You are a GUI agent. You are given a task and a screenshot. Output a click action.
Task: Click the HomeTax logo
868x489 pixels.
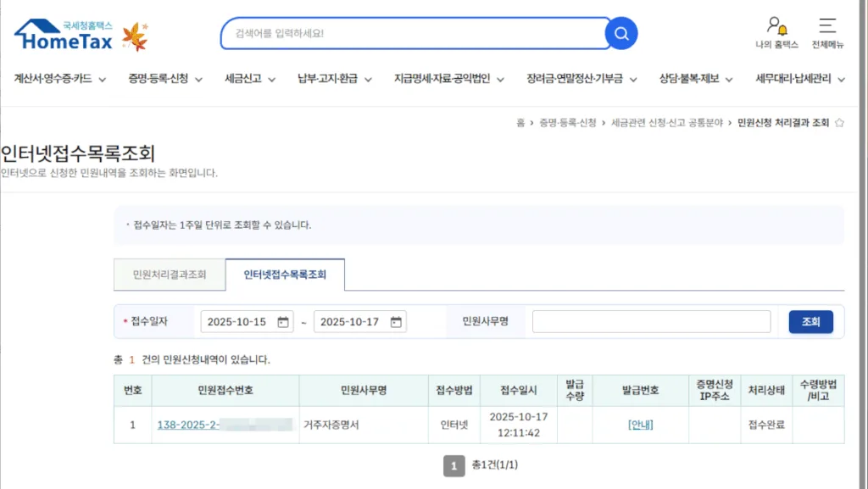(64, 36)
